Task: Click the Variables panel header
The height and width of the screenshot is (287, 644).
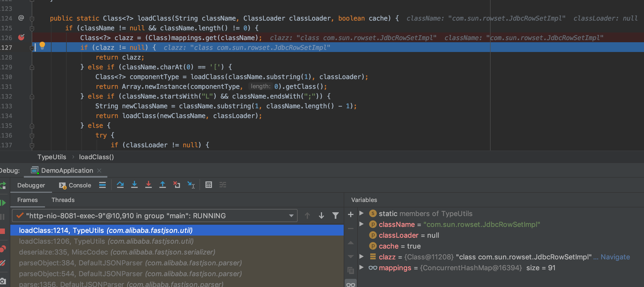Action: [364, 200]
